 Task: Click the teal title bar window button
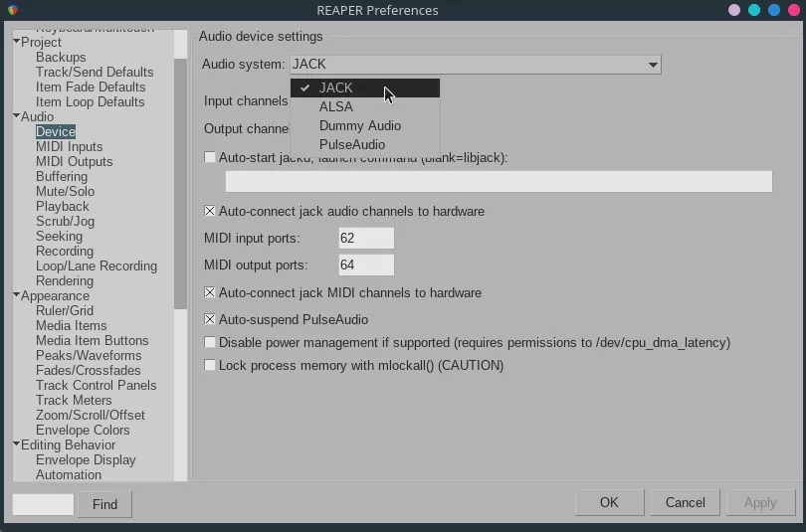pyautogui.click(x=754, y=10)
